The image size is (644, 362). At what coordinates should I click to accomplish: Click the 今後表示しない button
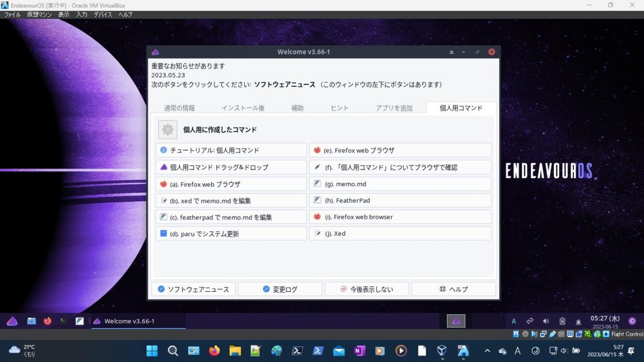pyautogui.click(x=367, y=289)
